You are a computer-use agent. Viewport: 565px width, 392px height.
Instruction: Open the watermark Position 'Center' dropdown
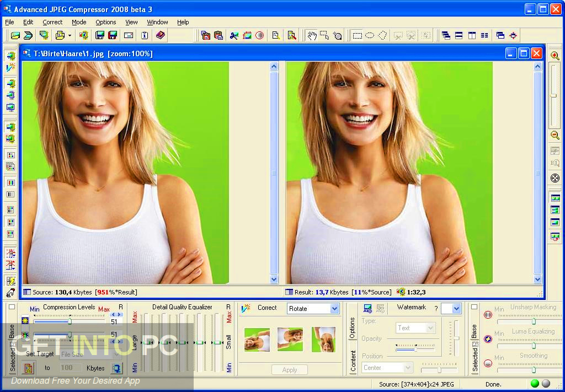coord(408,368)
